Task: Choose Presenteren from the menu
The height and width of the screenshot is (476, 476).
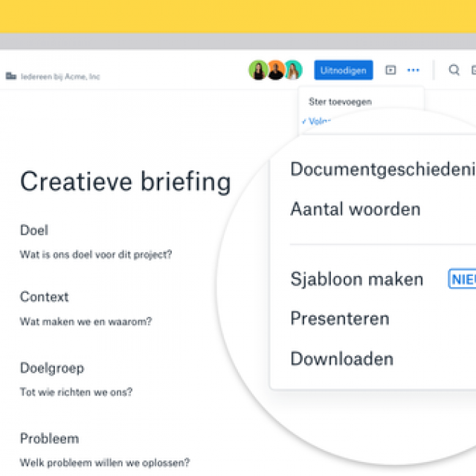Action: [x=339, y=319]
